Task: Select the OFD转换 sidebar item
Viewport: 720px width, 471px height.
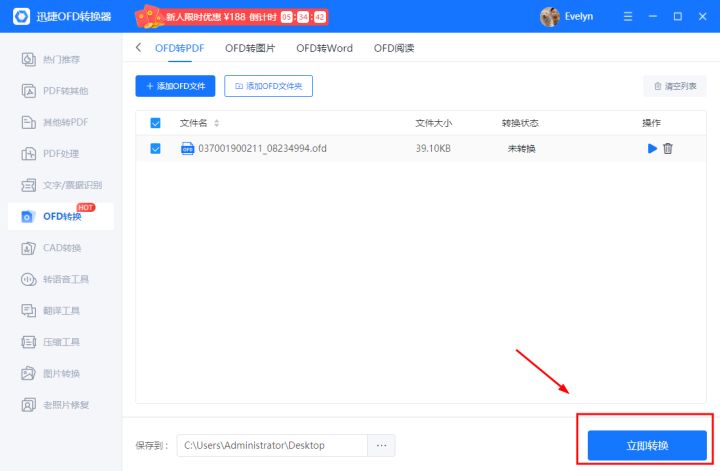Action: click(61, 216)
